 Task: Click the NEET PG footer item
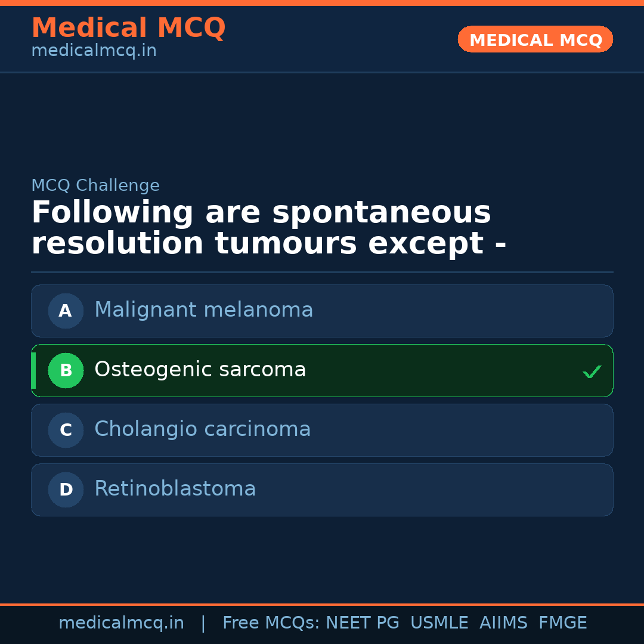click(x=362, y=623)
